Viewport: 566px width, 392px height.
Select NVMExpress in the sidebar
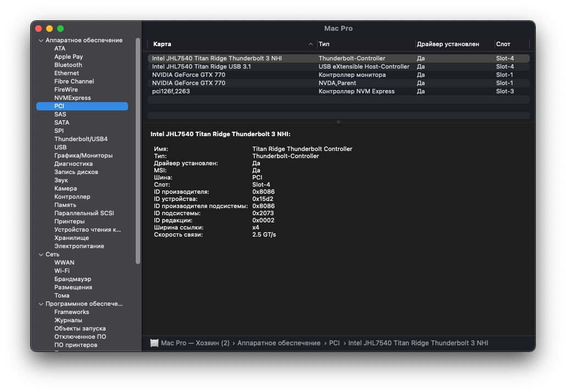coord(73,98)
